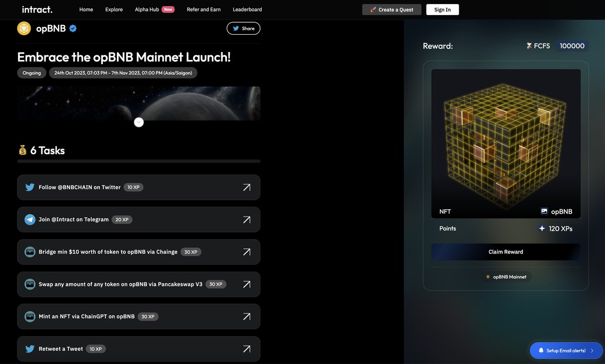Click the 'Swap any amount of any token' task text
Viewport: 605px width, 364px height.
pyautogui.click(x=120, y=284)
